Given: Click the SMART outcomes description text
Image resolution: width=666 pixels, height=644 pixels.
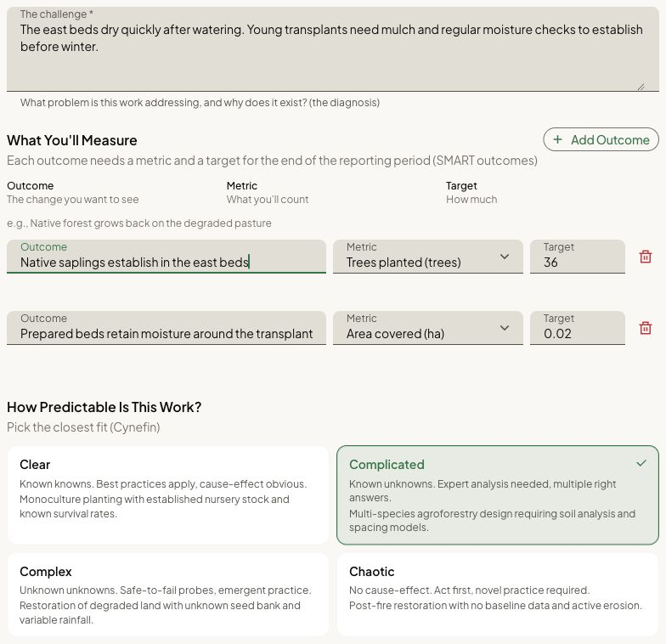Looking at the screenshot, I should point(272,161).
